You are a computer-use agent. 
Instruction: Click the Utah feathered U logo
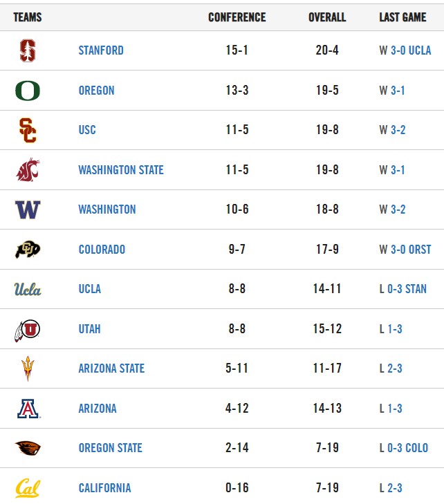(x=27, y=330)
